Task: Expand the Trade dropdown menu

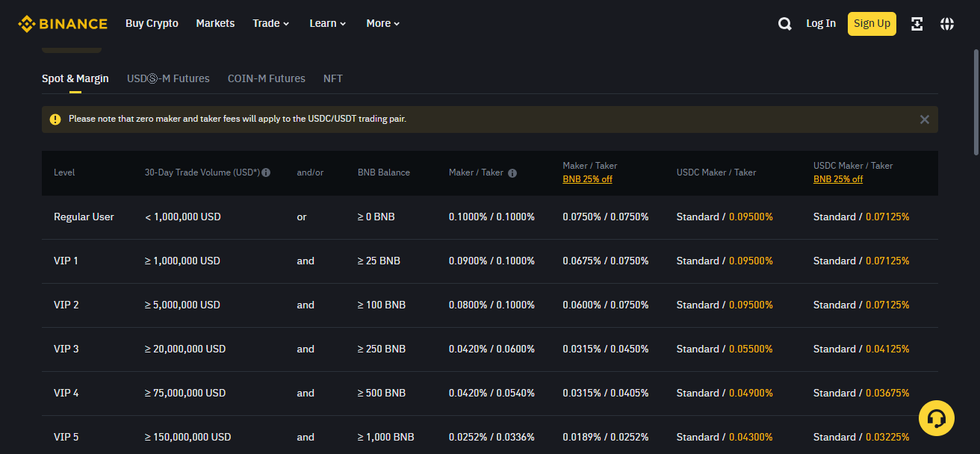Action: (271, 23)
